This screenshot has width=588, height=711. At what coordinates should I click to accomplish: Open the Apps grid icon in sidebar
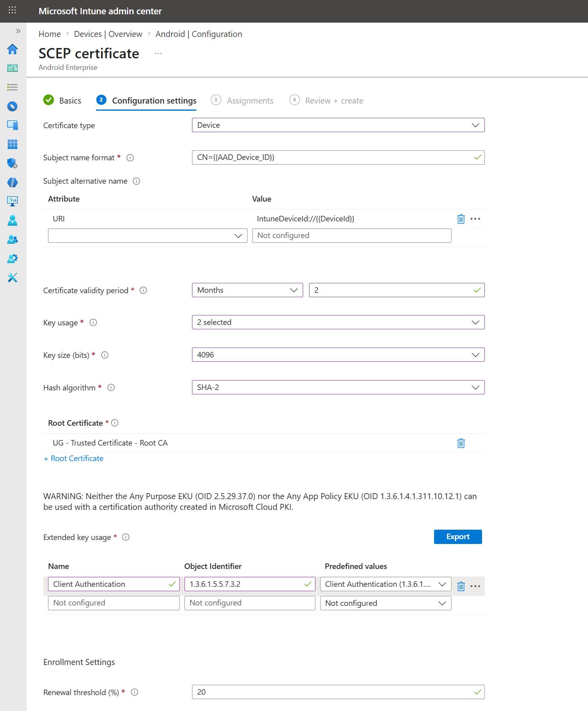click(x=13, y=144)
